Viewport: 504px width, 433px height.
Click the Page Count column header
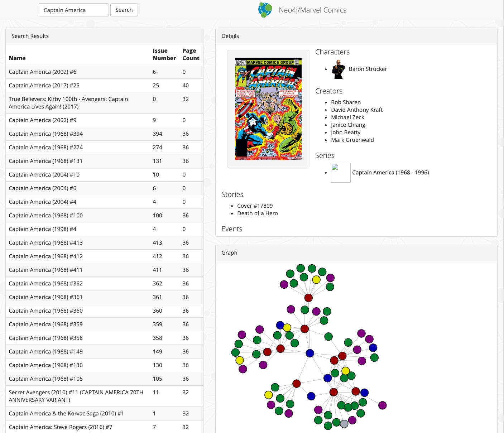(191, 54)
